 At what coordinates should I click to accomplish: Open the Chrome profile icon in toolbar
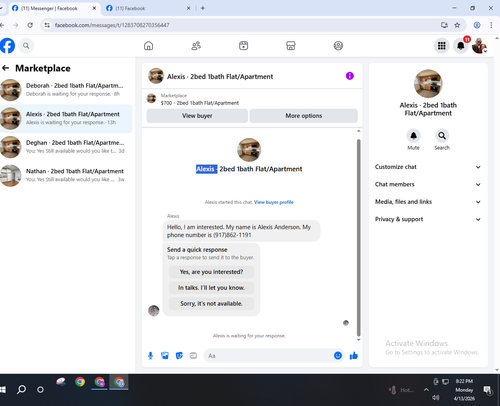477,25
